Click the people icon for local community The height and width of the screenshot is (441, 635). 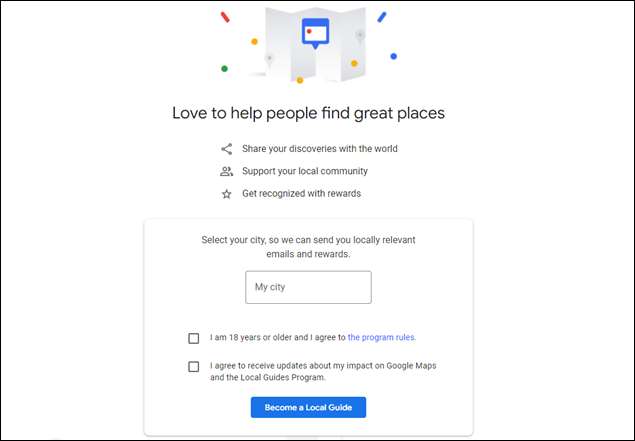(x=227, y=171)
